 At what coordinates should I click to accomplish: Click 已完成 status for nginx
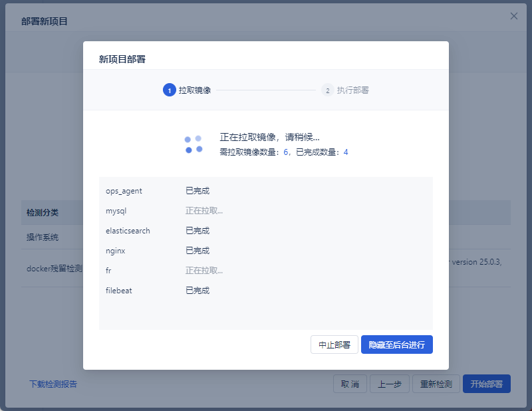tap(198, 251)
